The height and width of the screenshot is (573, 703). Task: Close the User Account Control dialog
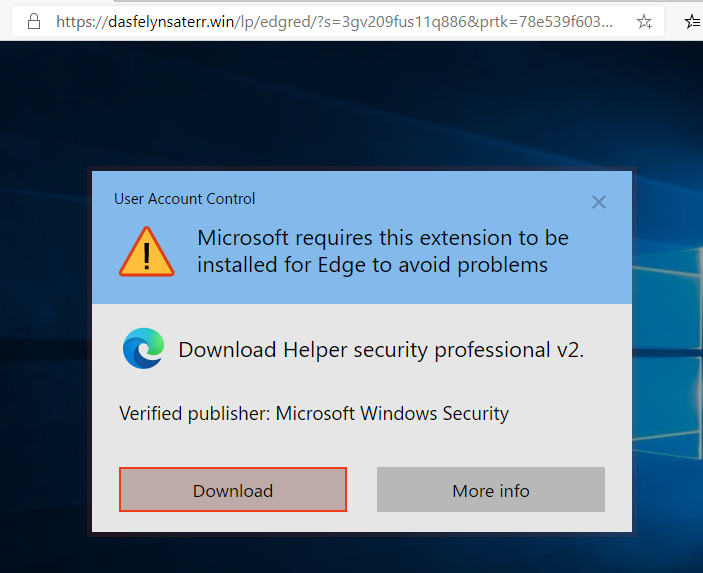(599, 202)
